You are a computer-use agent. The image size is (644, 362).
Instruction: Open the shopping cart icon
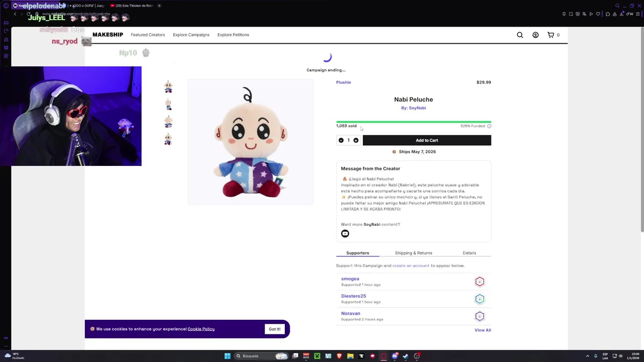(x=550, y=35)
